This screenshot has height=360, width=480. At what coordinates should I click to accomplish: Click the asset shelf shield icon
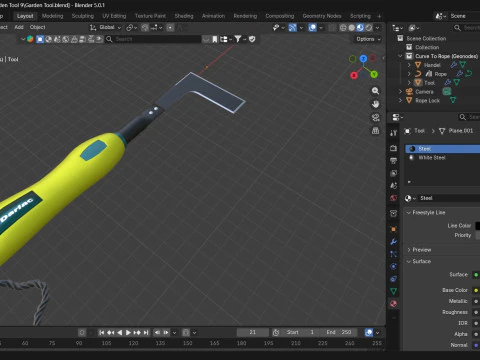coord(252,39)
